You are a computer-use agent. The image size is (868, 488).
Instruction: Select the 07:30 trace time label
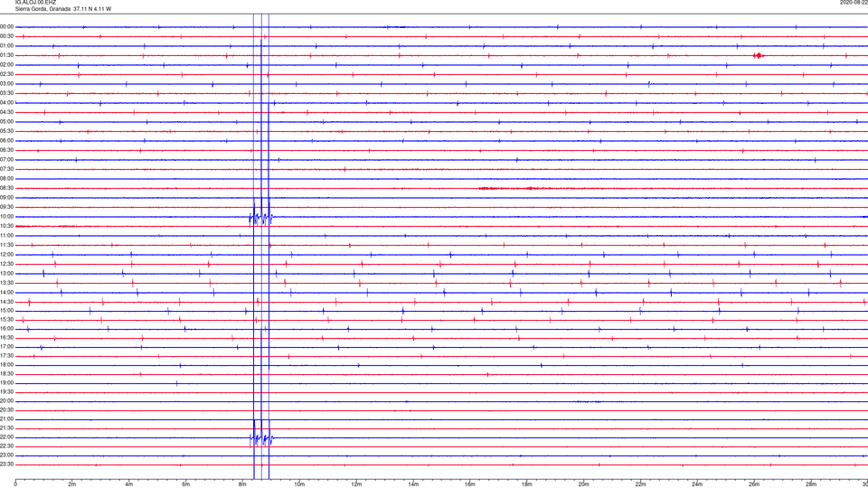(6, 169)
